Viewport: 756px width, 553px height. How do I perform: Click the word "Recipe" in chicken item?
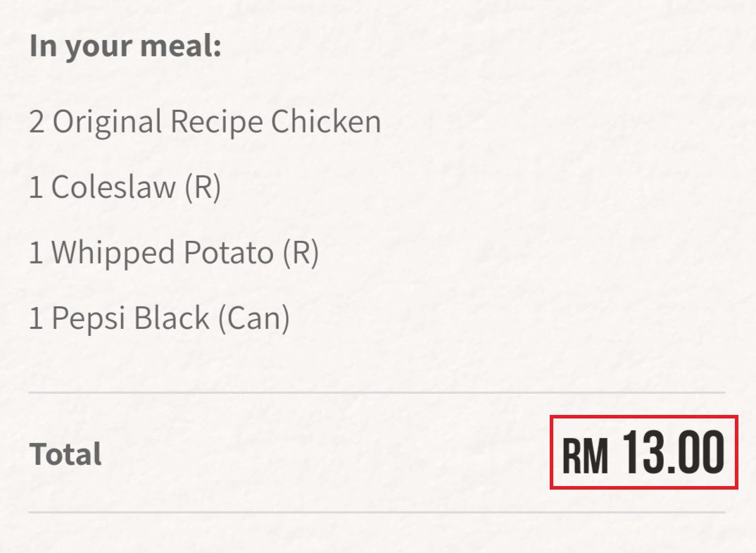pyautogui.click(x=217, y=122)
